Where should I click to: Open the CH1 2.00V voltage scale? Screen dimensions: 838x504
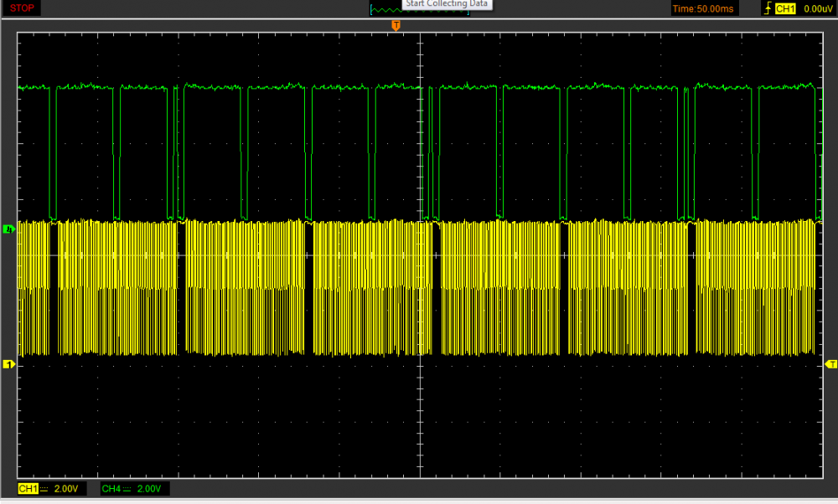pyautogui.click(x=66, y=488)
